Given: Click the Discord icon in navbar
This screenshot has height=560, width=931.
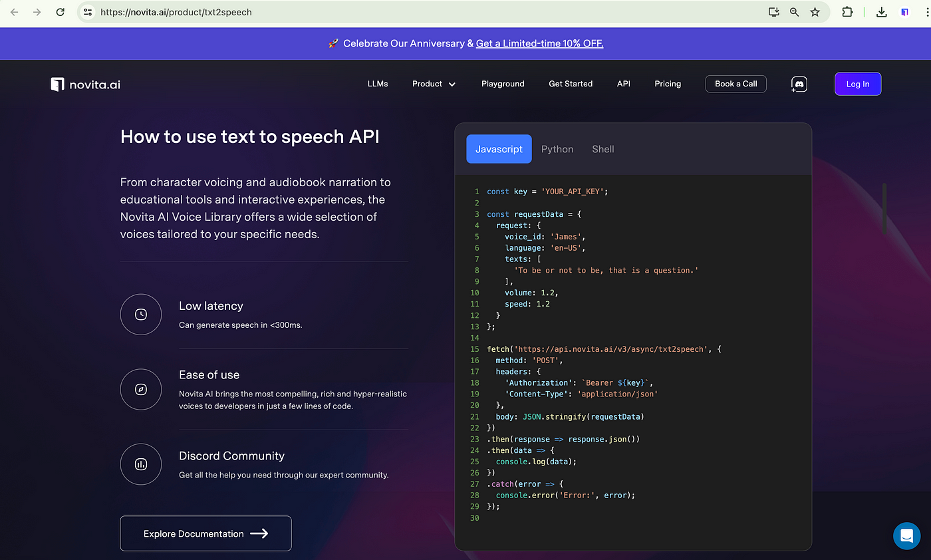Looking at the screenshot, I should coord(799,84).
